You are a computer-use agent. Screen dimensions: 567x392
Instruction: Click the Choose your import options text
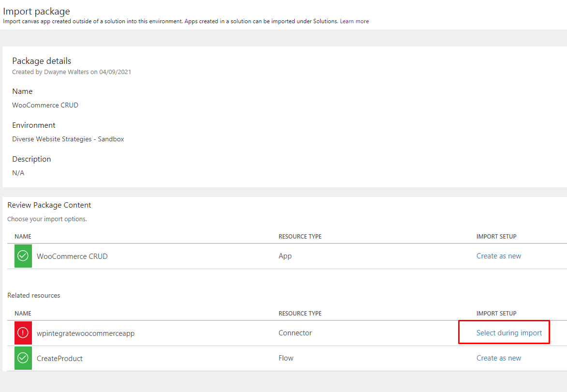46,219
